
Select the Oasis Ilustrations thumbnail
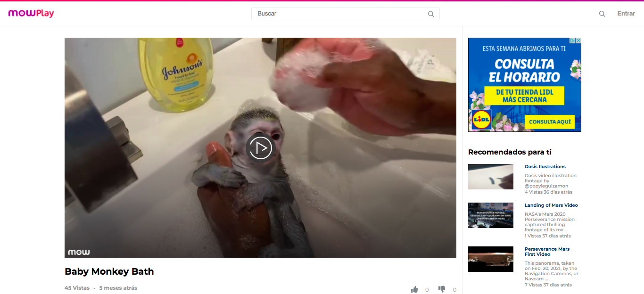point(491,177)
